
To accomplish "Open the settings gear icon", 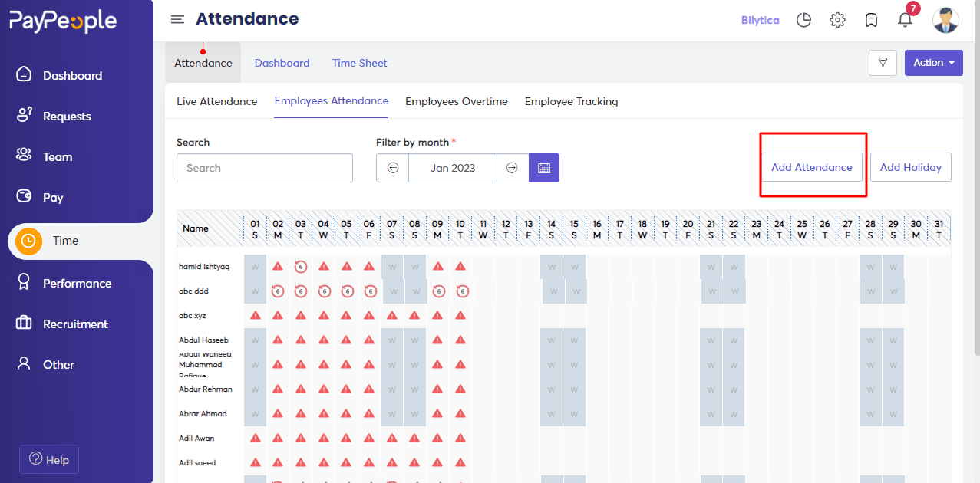I will tap(837, 20).
